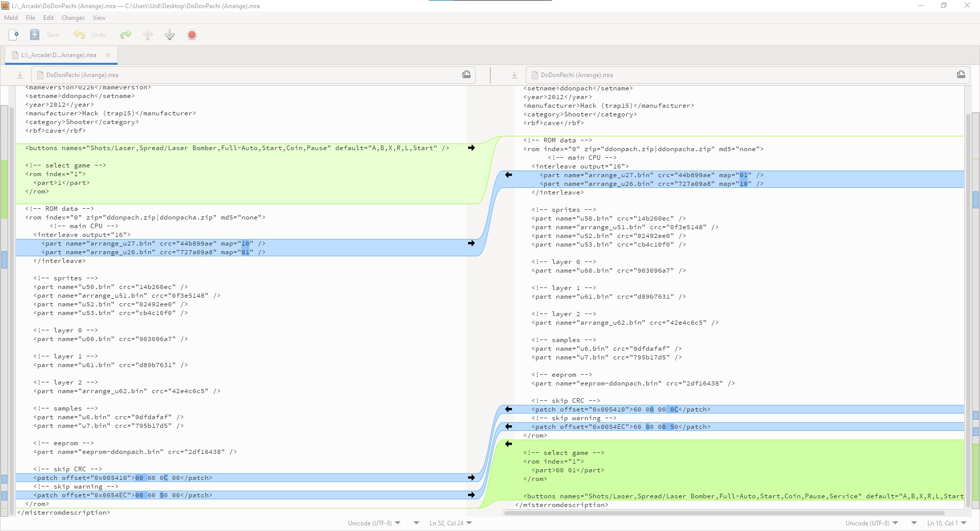Viewport: 980px width, 531px height.
Task: Click green block in left change overview
Action: 4,189
